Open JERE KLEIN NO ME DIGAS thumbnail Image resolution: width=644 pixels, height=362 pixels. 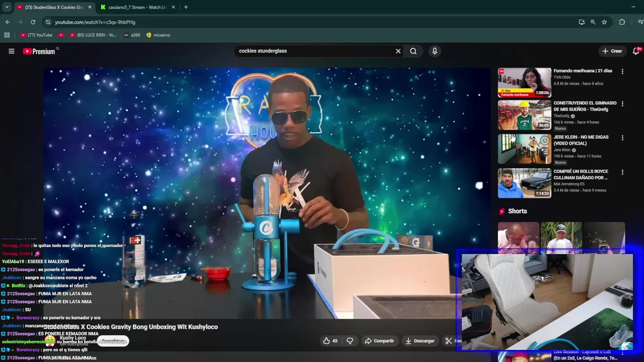524,149
